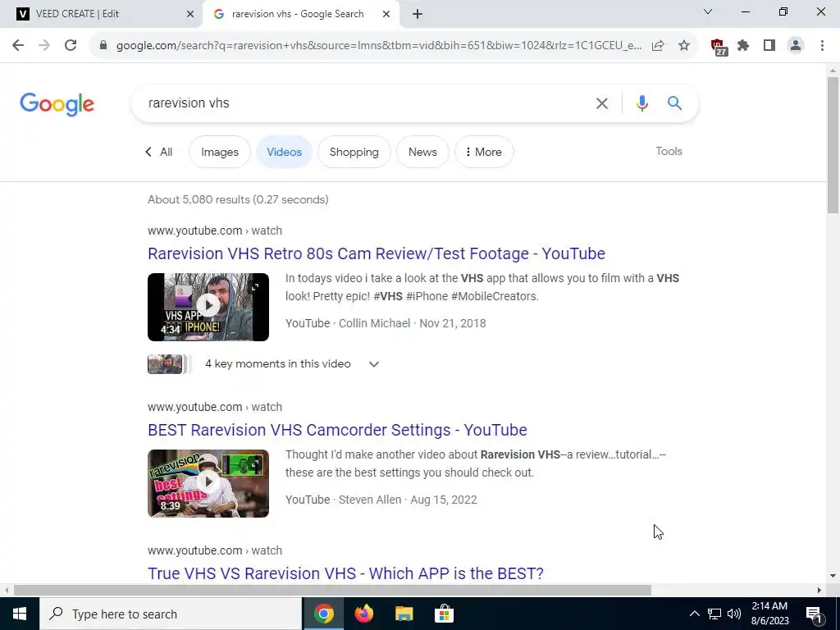The width and height of the screenshot is (840, 630).
Task: Launch Firefox from the taskbar
Action: click(363, 614)
